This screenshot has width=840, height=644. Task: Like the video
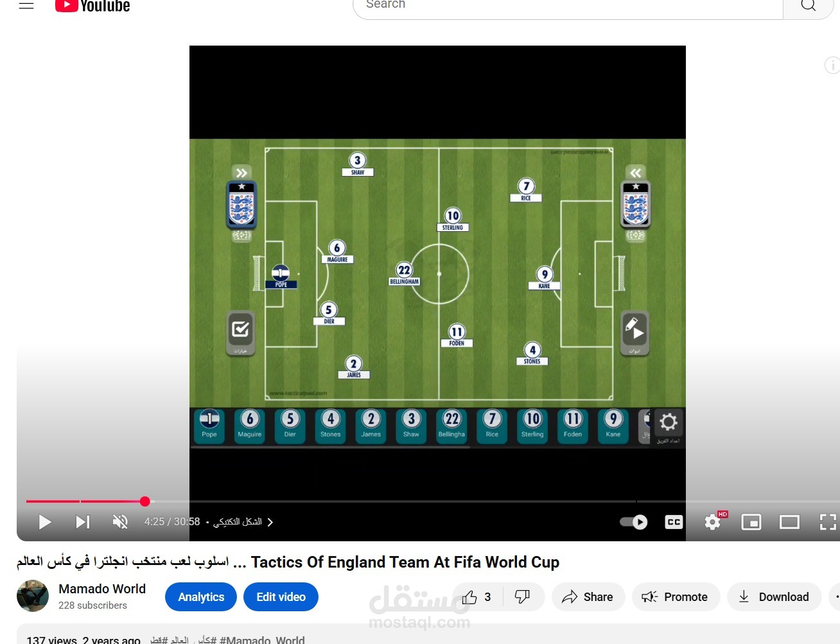[x=477, y=597]
